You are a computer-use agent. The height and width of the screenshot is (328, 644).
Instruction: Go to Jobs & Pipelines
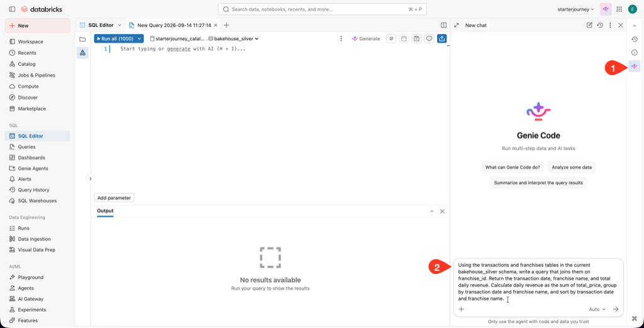tap(37, 75)
